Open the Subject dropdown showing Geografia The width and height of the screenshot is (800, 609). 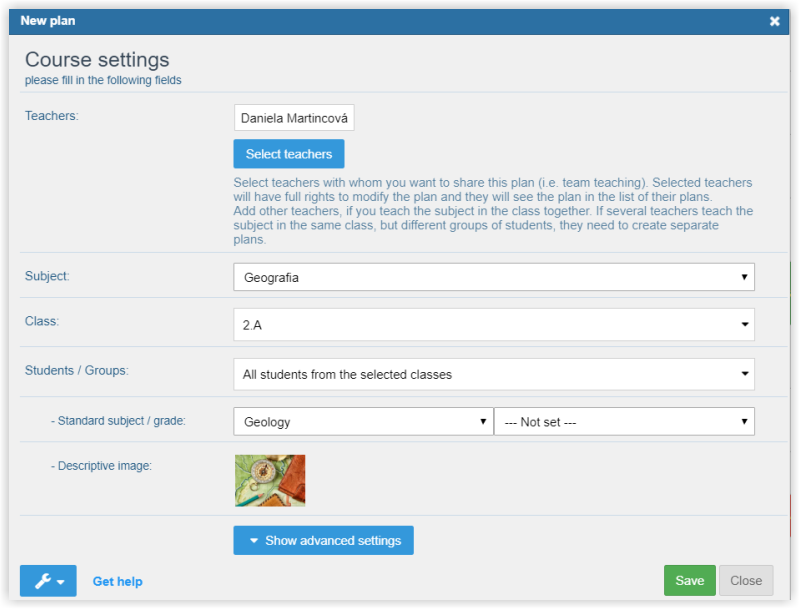[x=493, y=277]
